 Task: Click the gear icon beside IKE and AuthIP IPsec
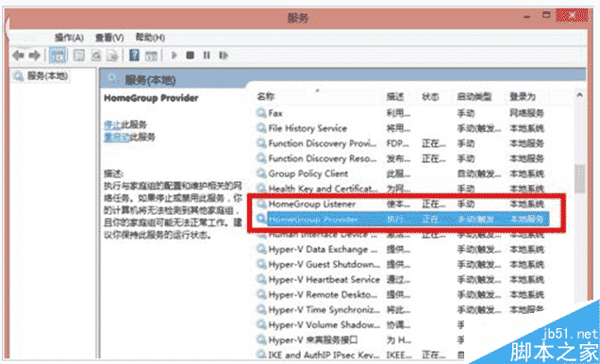click(261, 355)
